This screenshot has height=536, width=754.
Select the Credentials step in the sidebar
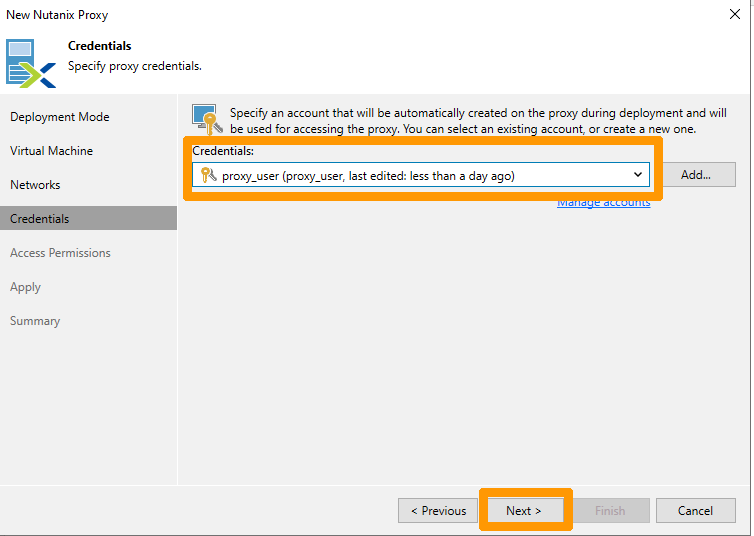88,218
